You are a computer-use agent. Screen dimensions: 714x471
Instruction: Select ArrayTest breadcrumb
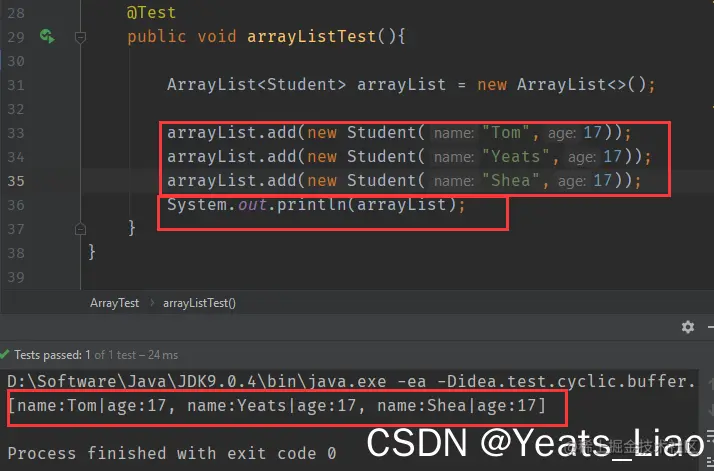[x=114, y=303]
